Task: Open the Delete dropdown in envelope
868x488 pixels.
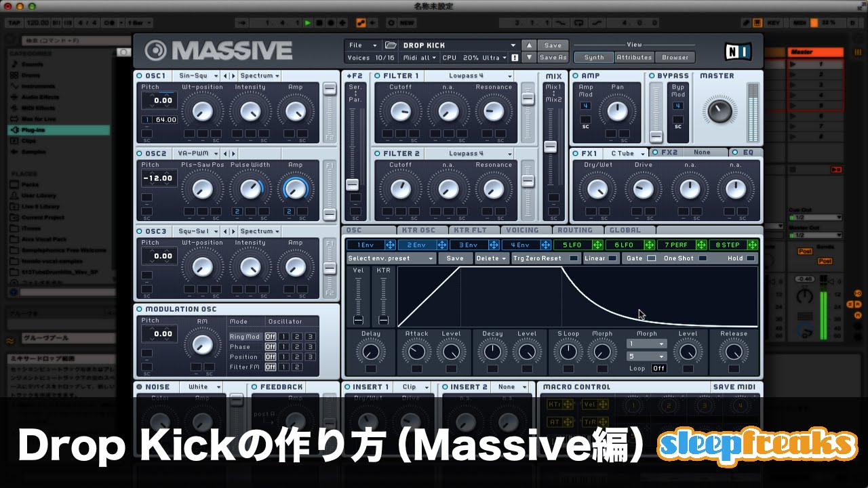Action: click(491, 258)
